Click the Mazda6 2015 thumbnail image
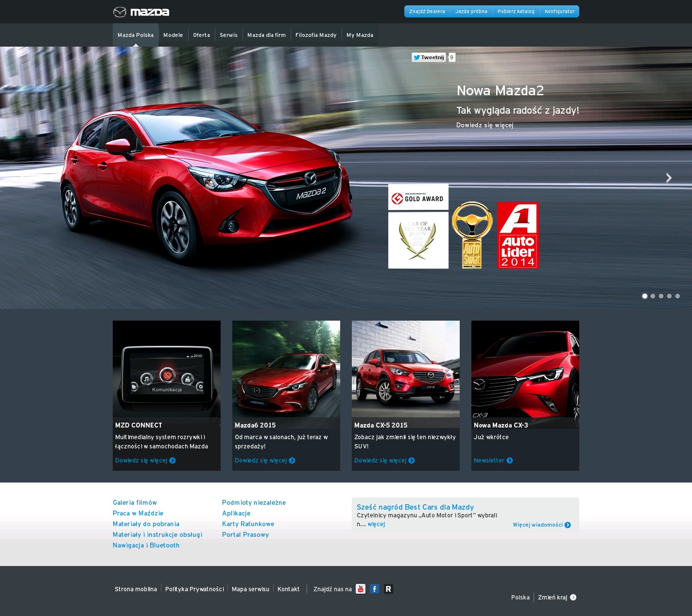 click(x=286, y=369)
